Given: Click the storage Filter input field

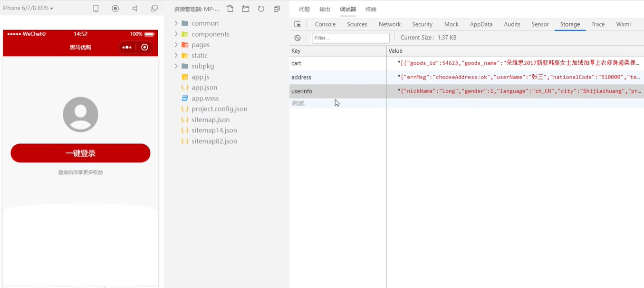Looking at the screenshot, I should click(351, 38).
